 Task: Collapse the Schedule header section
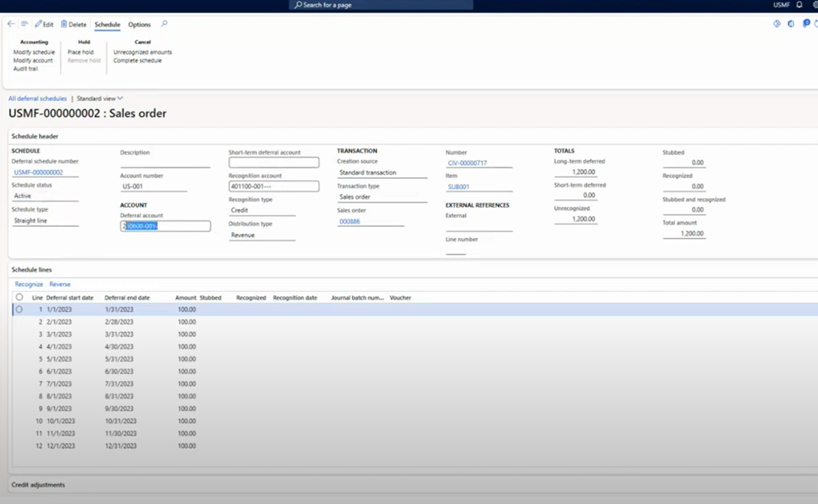(34, 137)
